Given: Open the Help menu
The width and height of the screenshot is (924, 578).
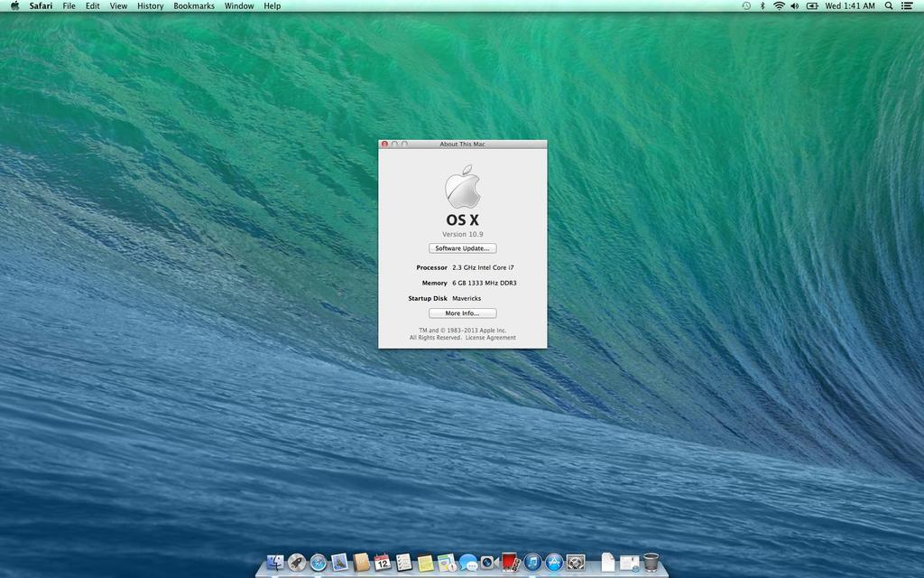Looking at the screenshot, I should [x=273, y=6].
